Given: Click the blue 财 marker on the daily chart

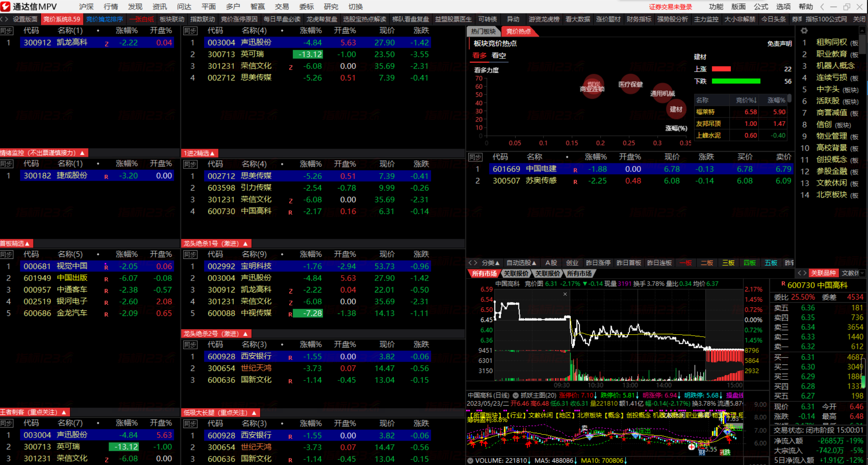Looking at the screenshot, I should 702,452.
